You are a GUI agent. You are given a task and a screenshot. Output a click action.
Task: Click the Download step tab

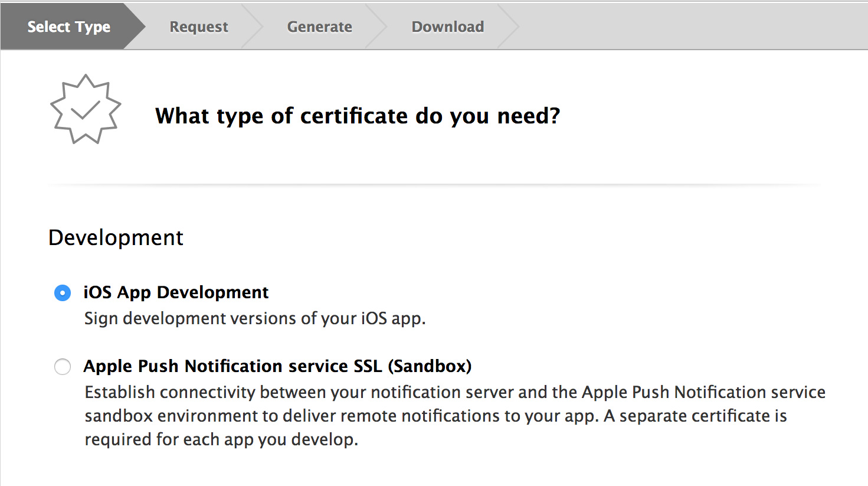(x=448, y=27)
